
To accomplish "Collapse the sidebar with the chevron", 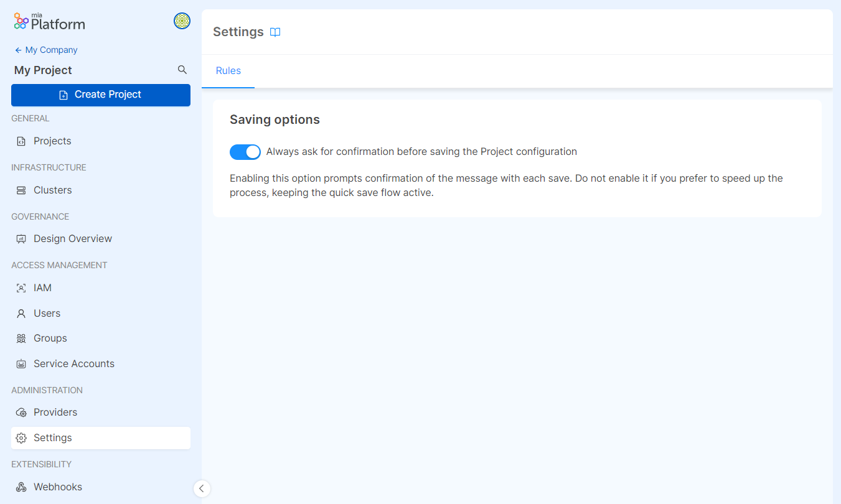I will click(202, 488).
